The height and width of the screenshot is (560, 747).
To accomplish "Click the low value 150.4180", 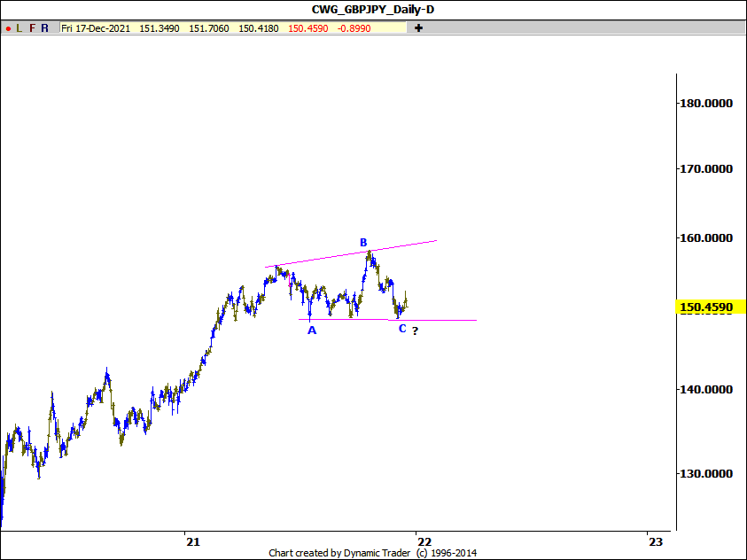I will (258, 28).
